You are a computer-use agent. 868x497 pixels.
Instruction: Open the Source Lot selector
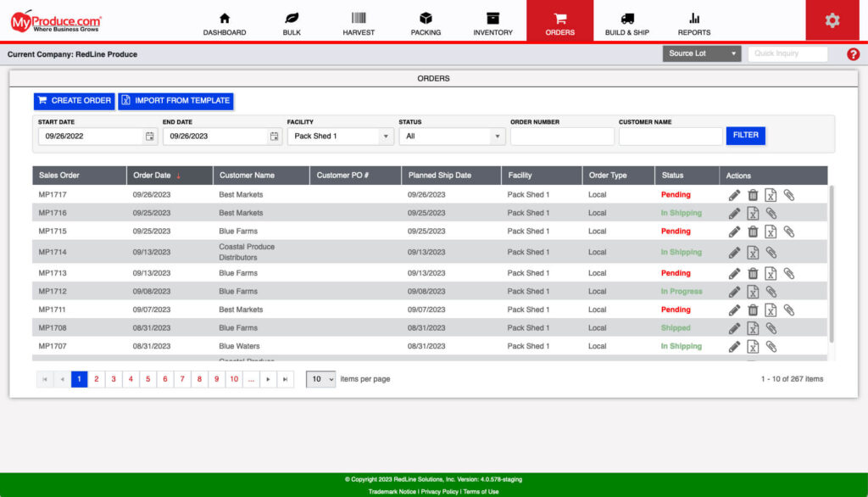[701, 53]
